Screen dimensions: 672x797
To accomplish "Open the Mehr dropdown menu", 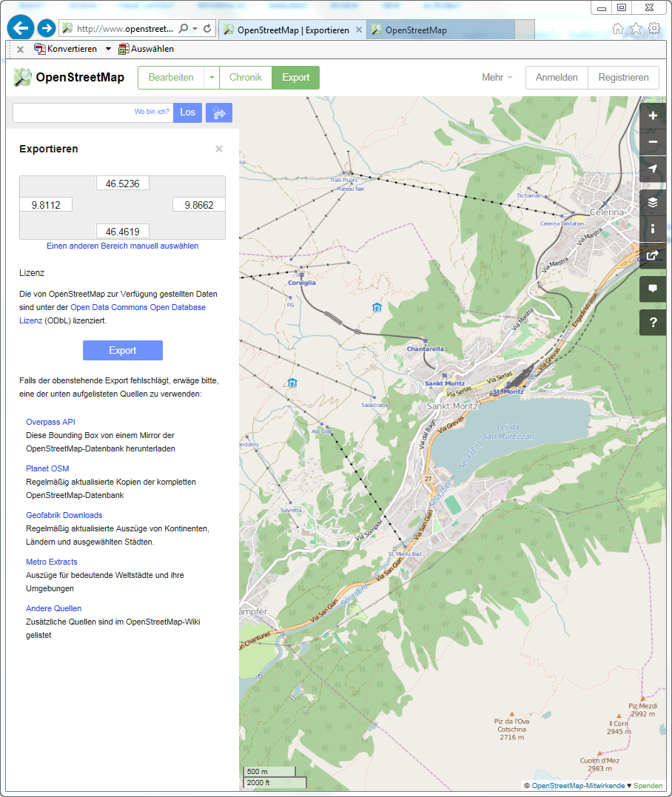I will [497, 78].
